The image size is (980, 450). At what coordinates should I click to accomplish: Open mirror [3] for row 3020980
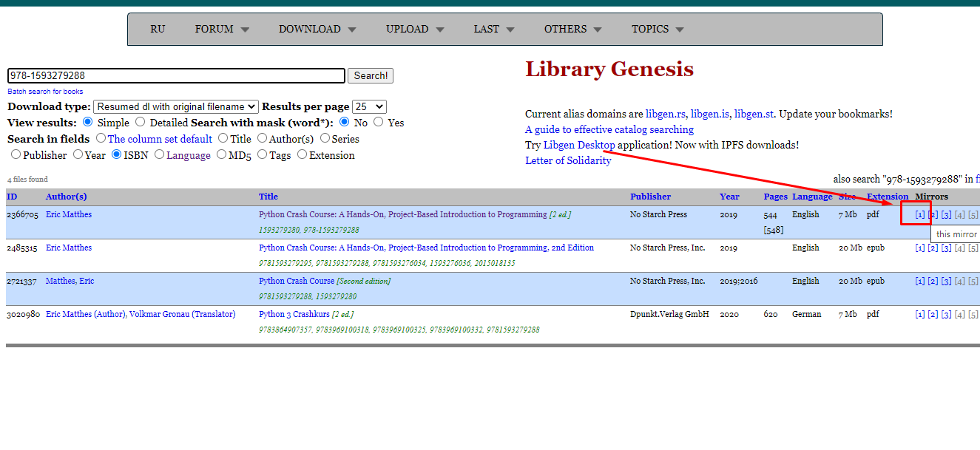947,315
